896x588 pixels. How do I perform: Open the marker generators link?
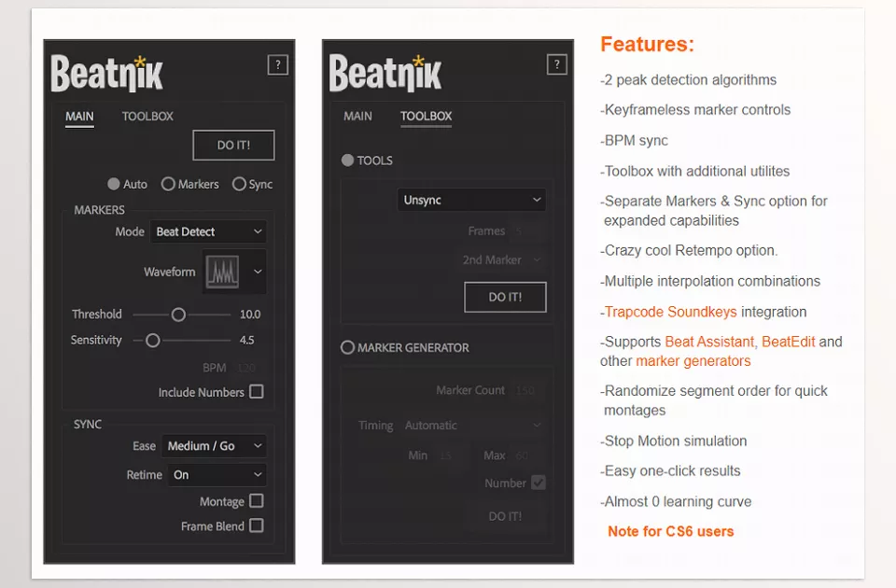(693, 361)
